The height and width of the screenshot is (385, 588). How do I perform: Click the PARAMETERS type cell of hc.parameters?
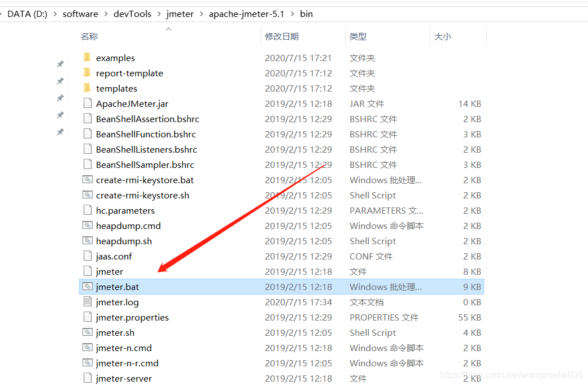(x=386, y=210)
